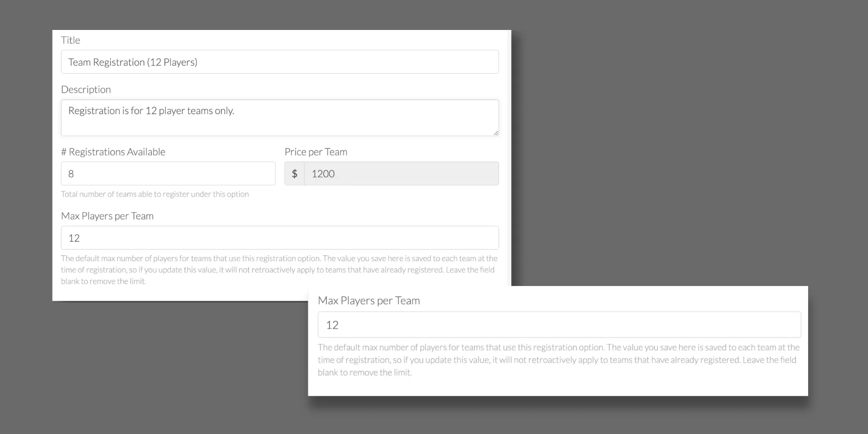Click into the Description text area
Screen dimensions: 868x434
(x=279, y=118)
